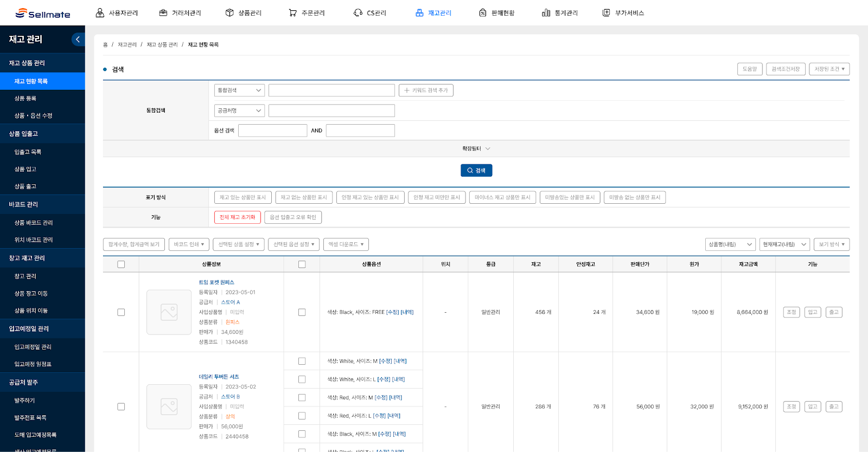
Task: Click the red 전체 재고 초기화 button
Action: pos(237,217)
